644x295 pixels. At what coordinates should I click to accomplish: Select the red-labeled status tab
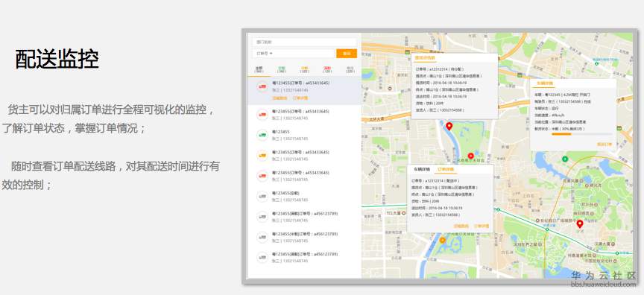pyautogui.click(x=327, y=70)
